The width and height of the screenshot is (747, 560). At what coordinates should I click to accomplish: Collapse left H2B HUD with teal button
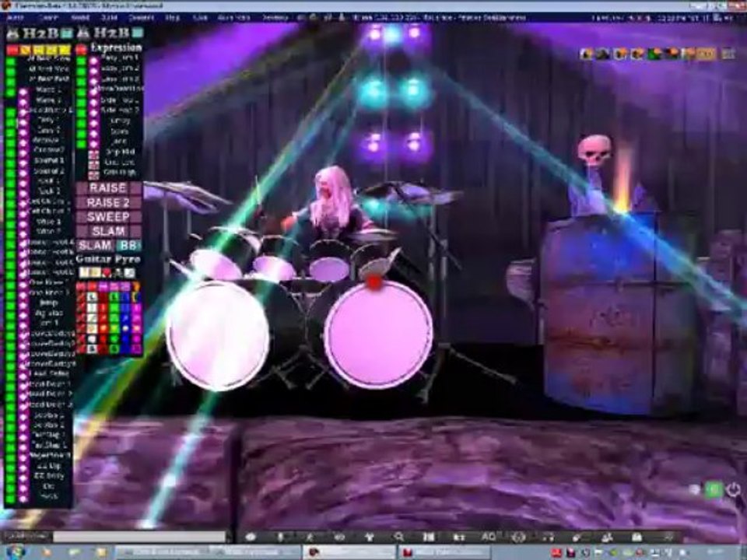tap(67, 33)
